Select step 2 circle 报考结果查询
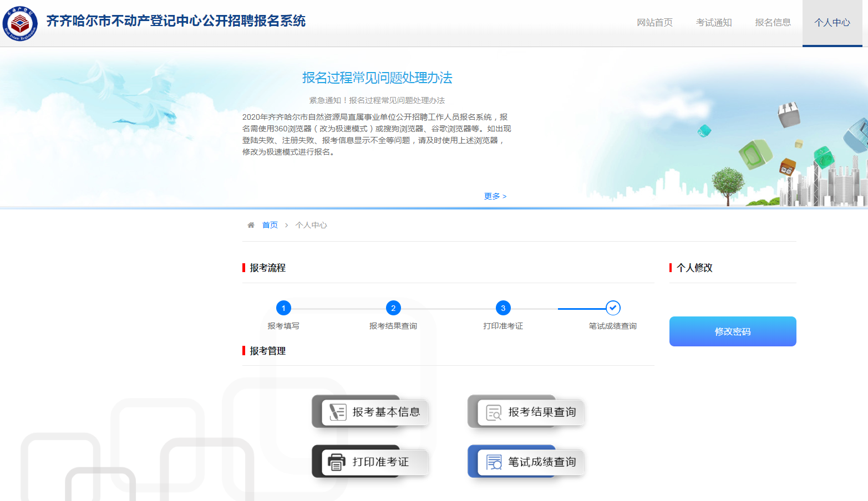 tap(393, 308)
